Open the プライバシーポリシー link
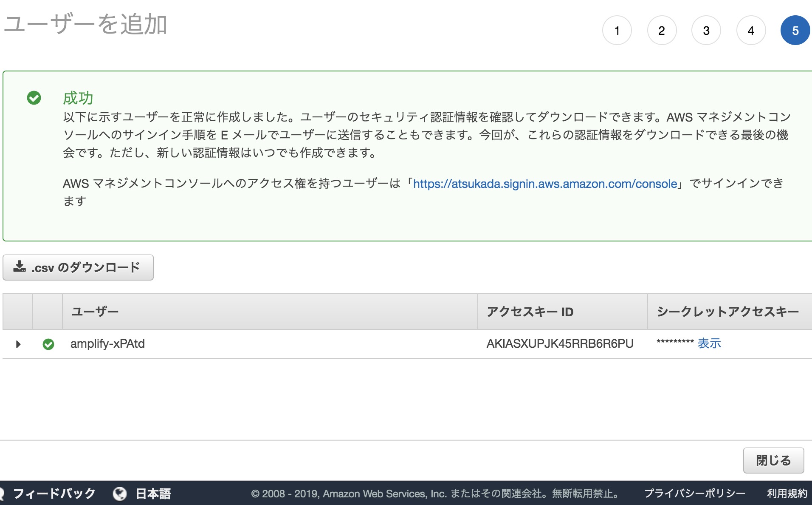Image resolution: width=812 pixels, height=505 pixels. pos(695,494)
